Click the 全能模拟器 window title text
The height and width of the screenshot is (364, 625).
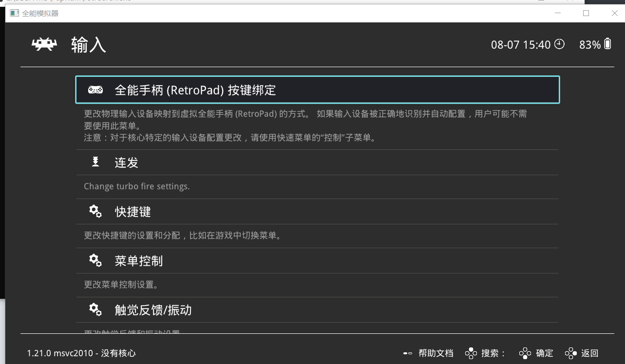[40, 14]
